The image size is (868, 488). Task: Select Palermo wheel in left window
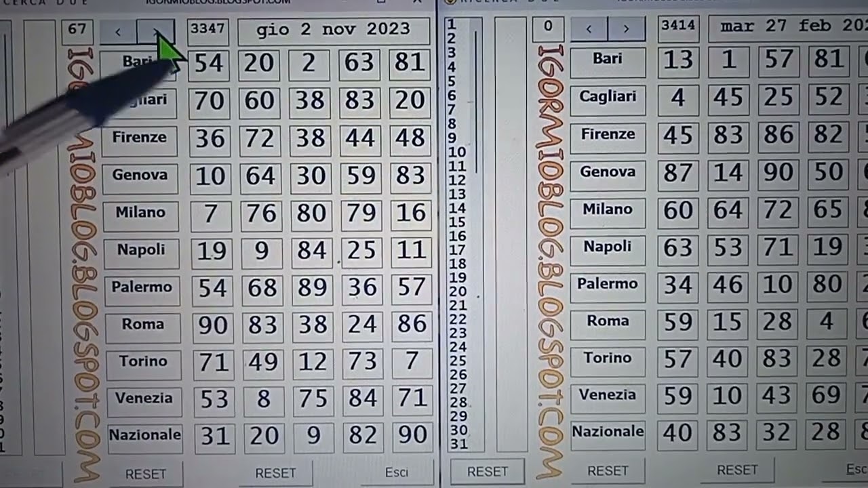click(x=141, y=288)
